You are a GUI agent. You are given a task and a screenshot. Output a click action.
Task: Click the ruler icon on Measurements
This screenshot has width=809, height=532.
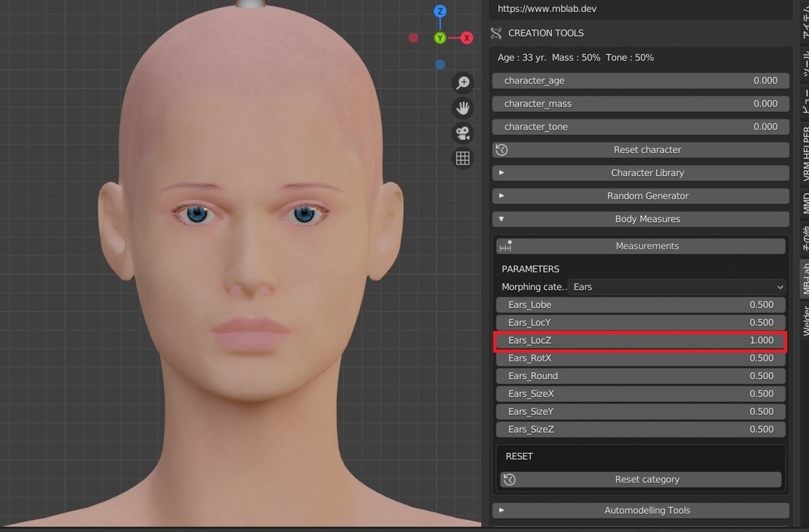click(x=506, y=246)
